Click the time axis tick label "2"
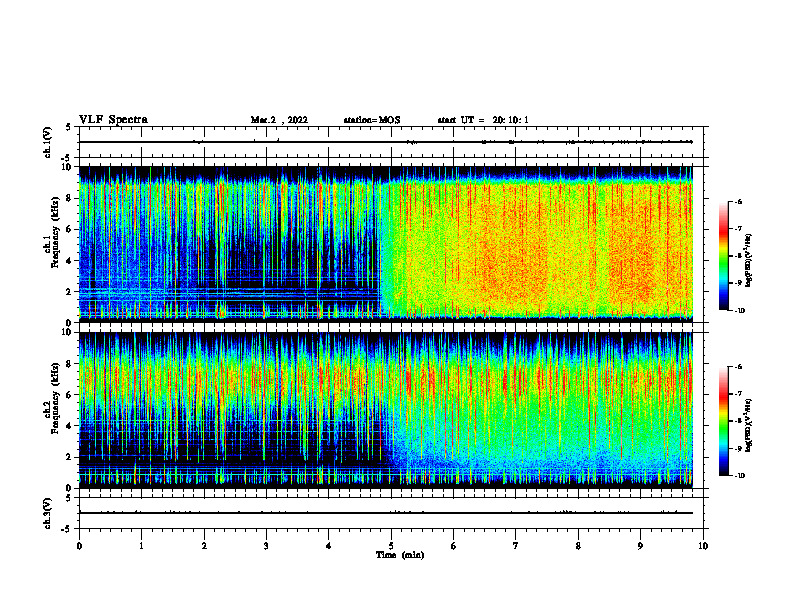 click(x=204, y=546)
